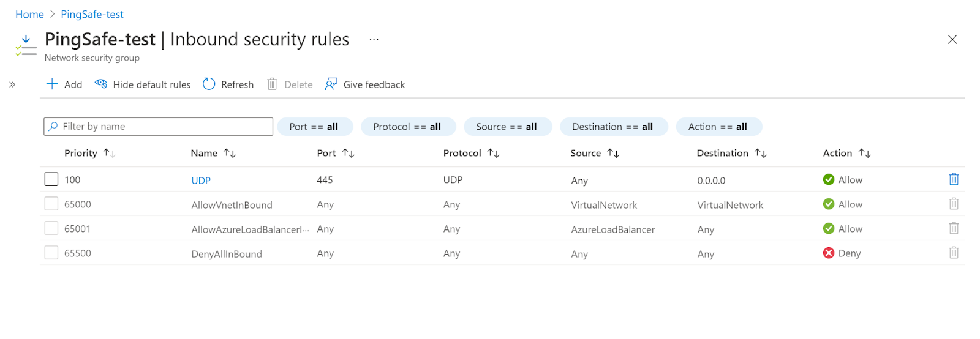Open the ellipsis more options menu
The image size is (980, 339).
click(374, 40)
